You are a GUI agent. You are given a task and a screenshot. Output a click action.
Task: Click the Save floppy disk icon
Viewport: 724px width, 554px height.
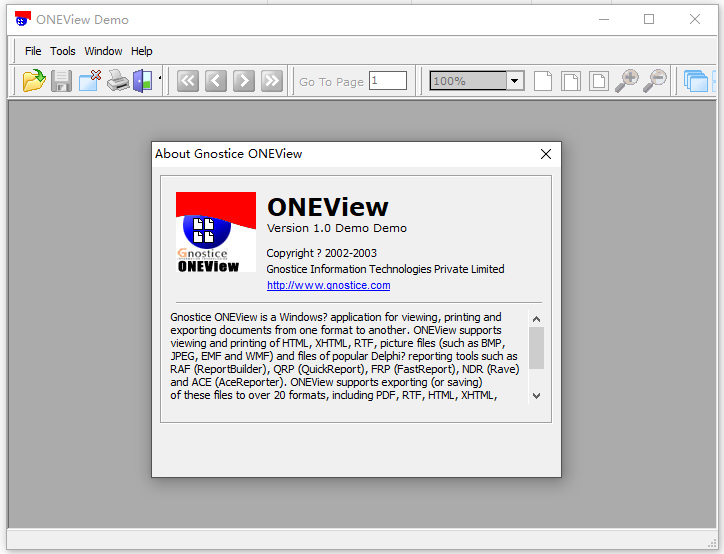coord(61,81)
